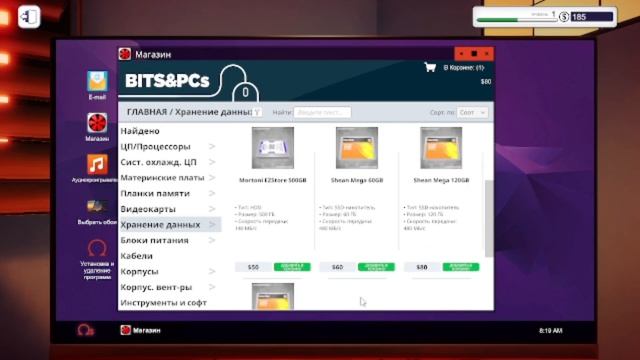Screen dimensions: 640x360
Task: Open the Выбрать обои wallpaper icon
Action: point(97,207)
